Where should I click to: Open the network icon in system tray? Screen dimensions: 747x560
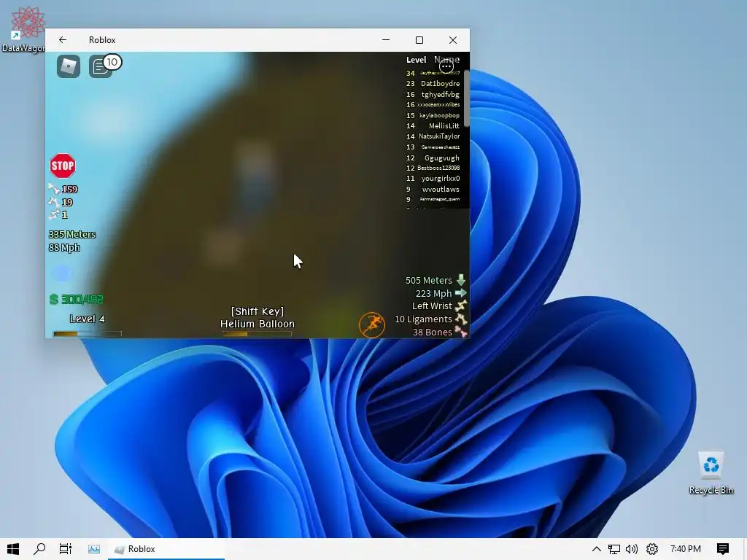click(x=614, y=549)
